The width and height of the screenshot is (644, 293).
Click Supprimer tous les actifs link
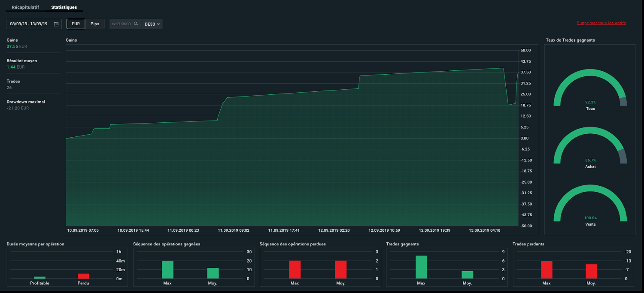pyautogui.click(x=601, y=23)
